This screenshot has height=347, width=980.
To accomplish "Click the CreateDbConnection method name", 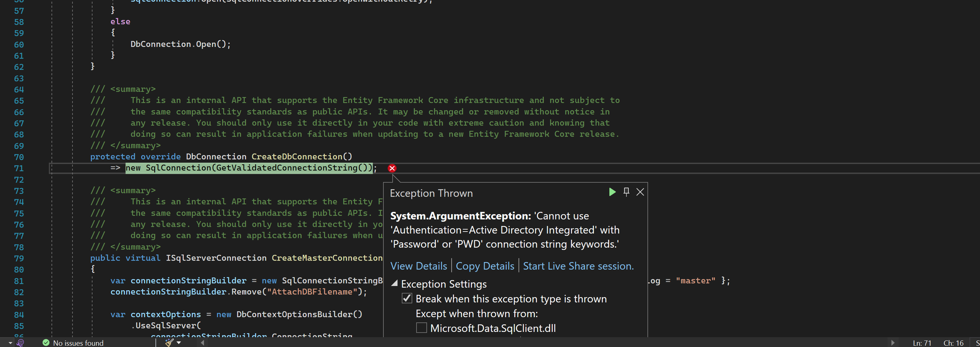I will coord(297,156).
